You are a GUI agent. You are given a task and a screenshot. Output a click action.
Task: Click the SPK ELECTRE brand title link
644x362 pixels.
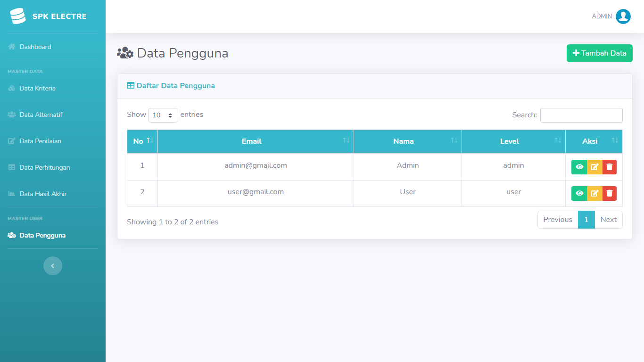tap(59, 16)
